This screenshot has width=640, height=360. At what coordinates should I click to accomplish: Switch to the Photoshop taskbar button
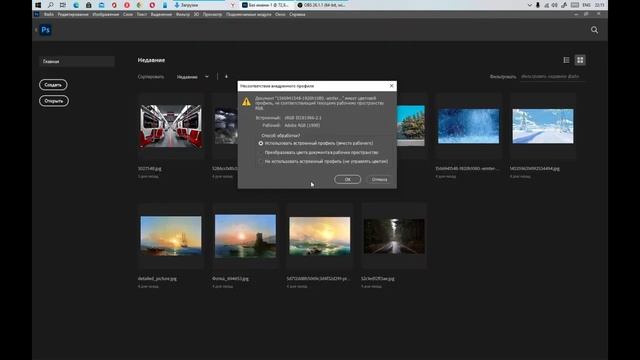267,5
